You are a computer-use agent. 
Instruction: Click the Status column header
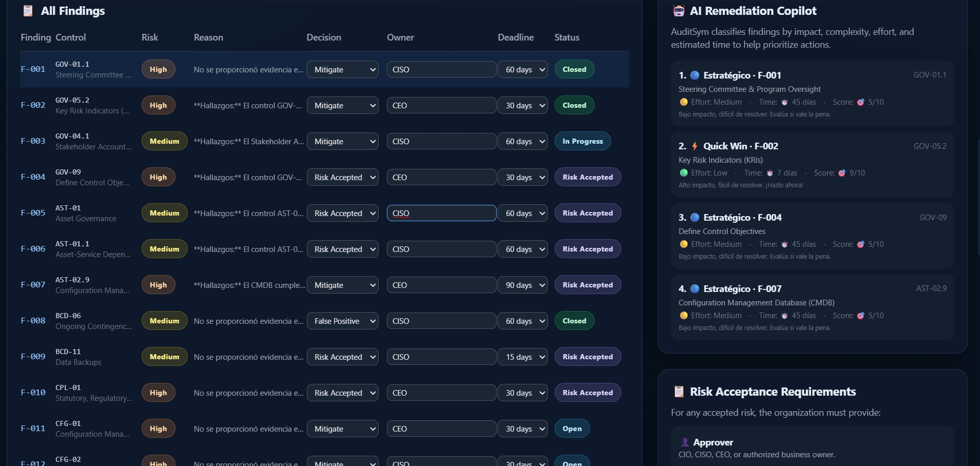point(567,37)
